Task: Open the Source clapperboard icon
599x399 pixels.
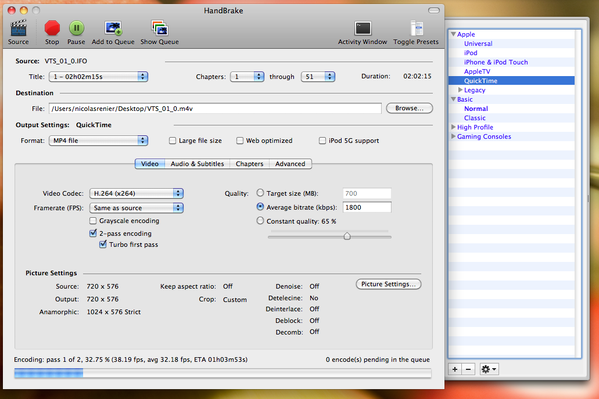Action: (x=18, y=28)
